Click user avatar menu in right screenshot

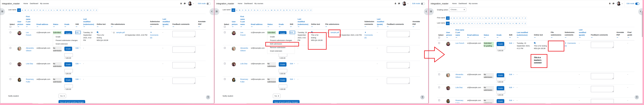coord(620,4)
